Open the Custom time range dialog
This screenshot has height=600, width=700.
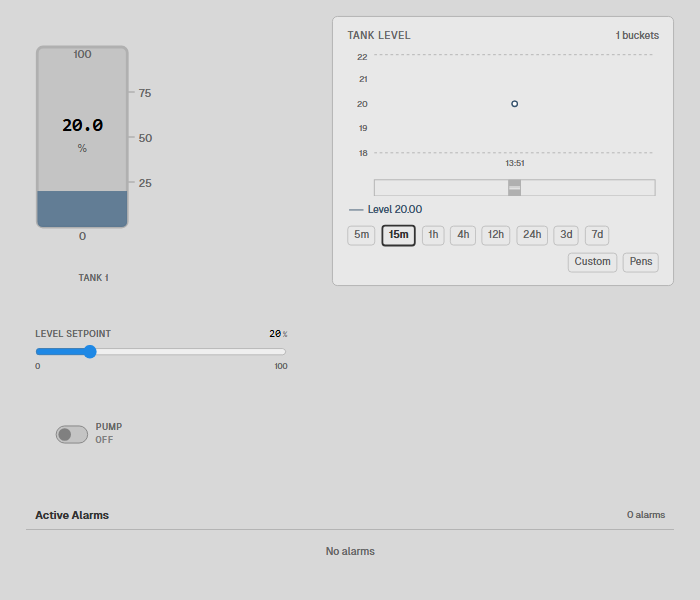tap(592, 262)
